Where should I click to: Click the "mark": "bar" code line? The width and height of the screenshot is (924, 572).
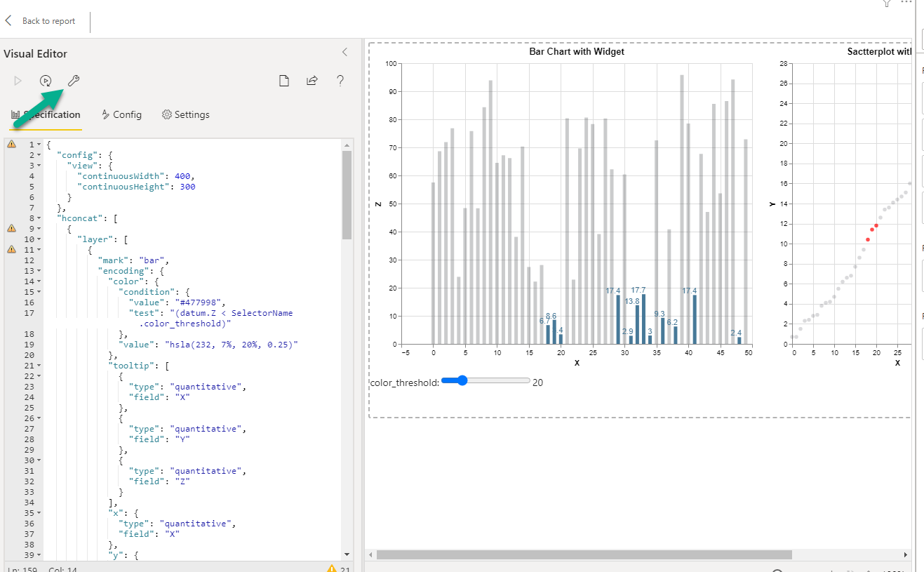pyautogui.click(x=135, y=260)
